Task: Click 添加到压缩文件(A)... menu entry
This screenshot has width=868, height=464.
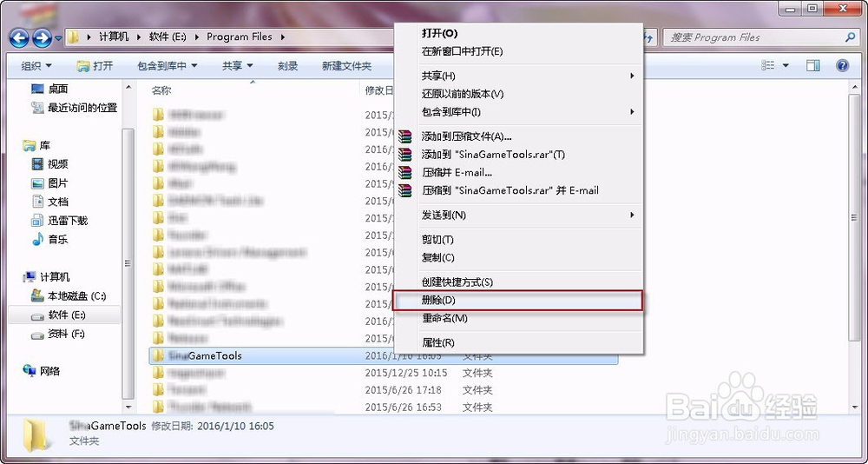Action: coord(518,136)
